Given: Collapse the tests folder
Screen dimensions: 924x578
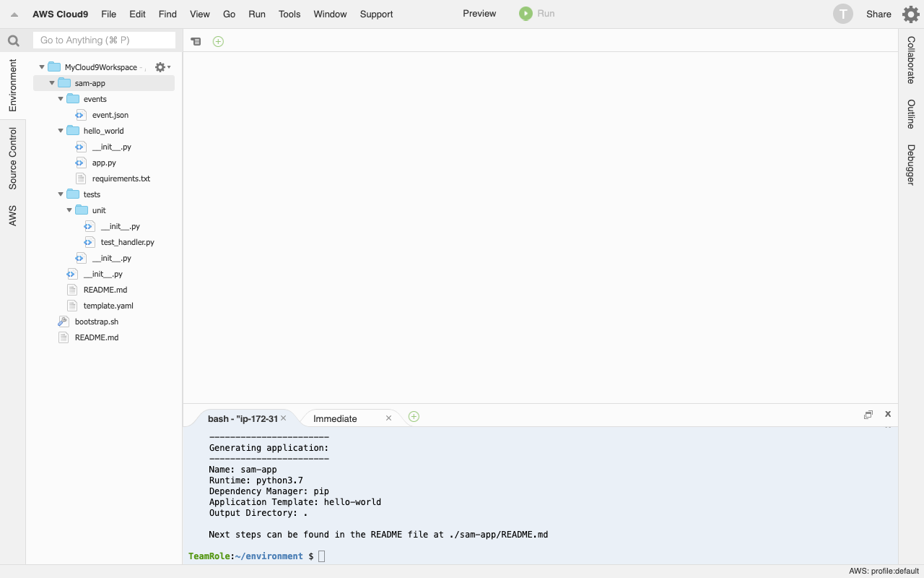Looking at the screenshot, I should click(61, 194).
